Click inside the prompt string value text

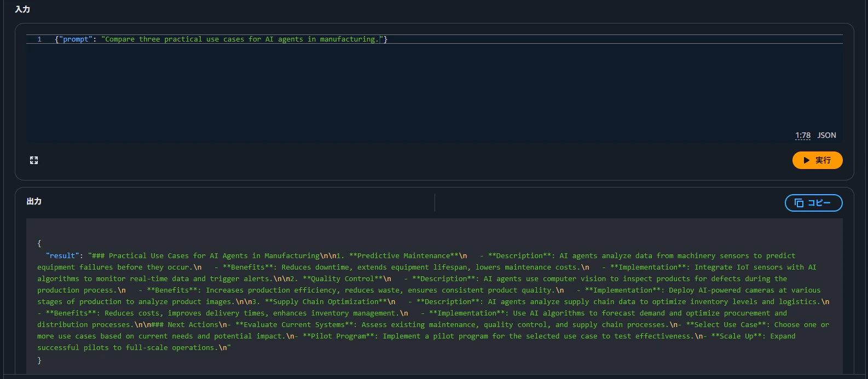click(x=242, y=39)
